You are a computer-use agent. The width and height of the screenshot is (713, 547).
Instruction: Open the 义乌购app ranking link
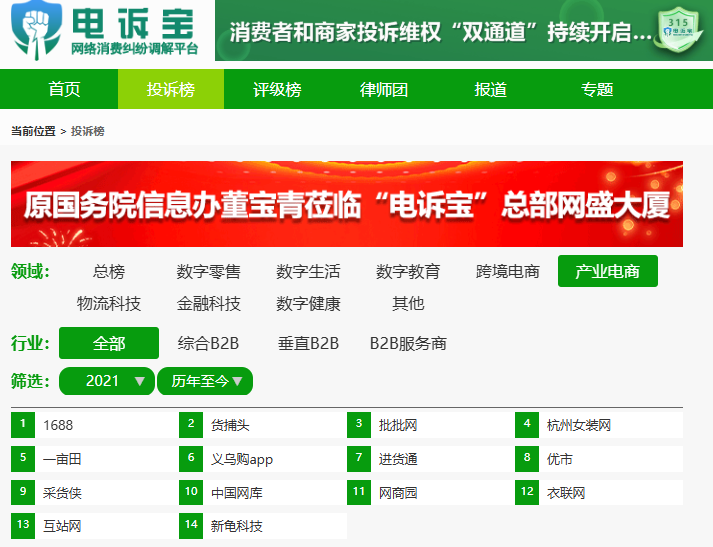point(241,459)
